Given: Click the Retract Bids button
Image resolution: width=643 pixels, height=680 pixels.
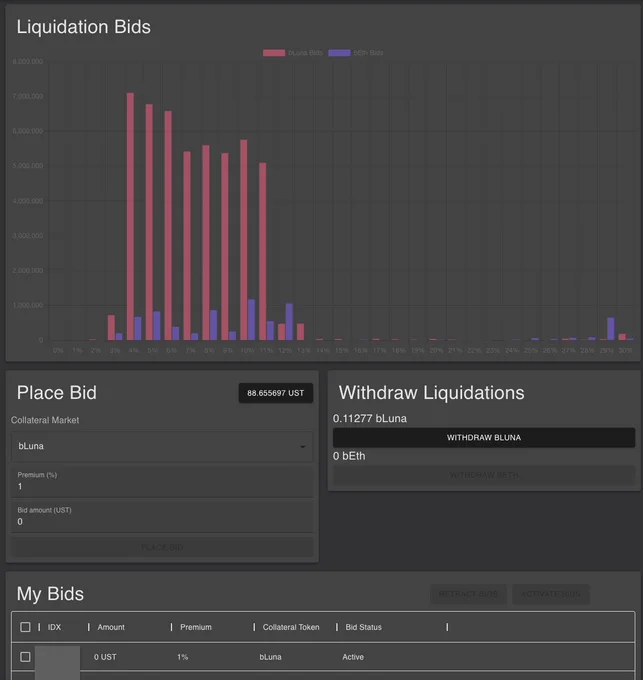Looking at the screenshot, I should click(x=468, y=594).
